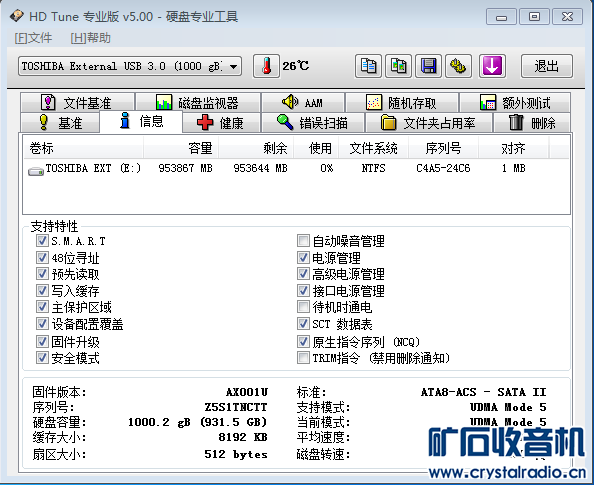Open the 错误扫描 tab
594x485 pixels.
(313, 123)
